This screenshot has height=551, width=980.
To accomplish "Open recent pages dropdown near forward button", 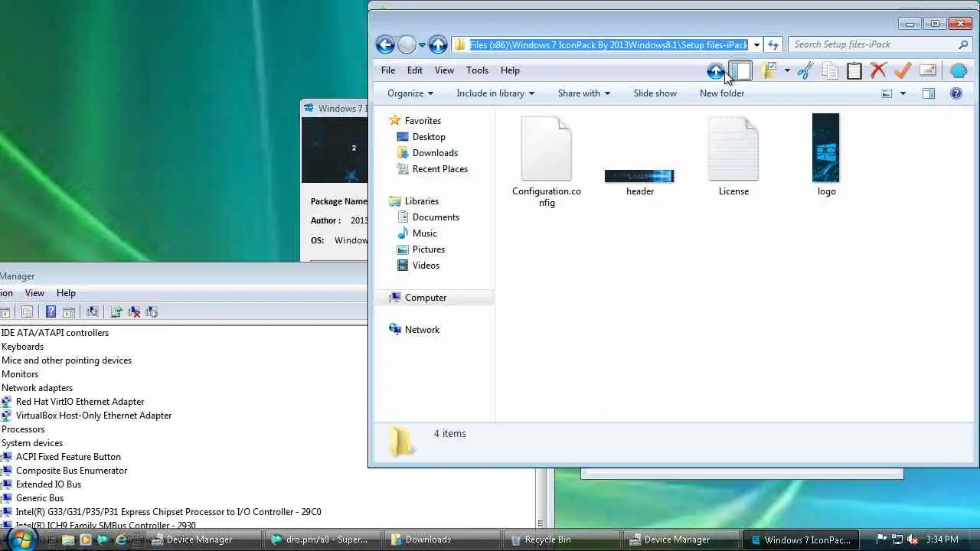I will tap(422, 45).
